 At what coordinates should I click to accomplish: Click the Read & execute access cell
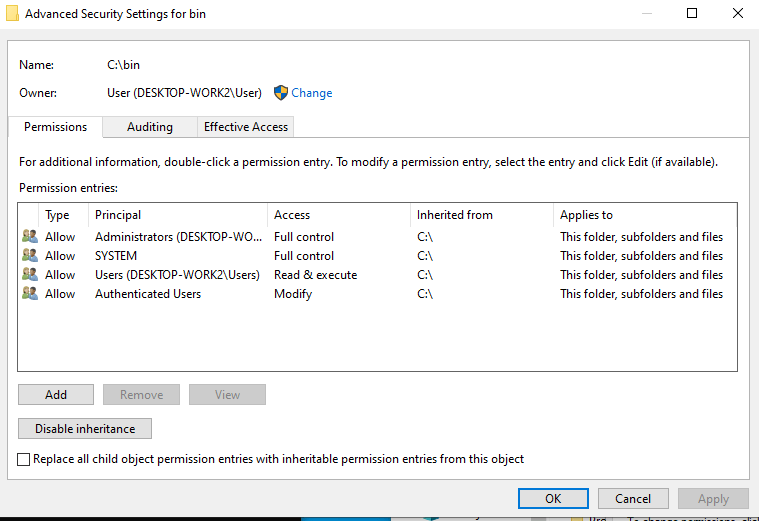pyautogui.click(x=316, y=275)
